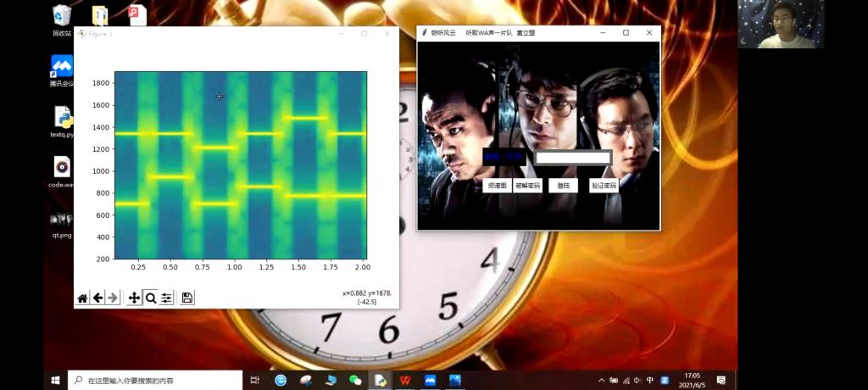The width and height of the screenshot is (868, 390).
Task: Open Configure subplots settings
Action: point(166,298)
